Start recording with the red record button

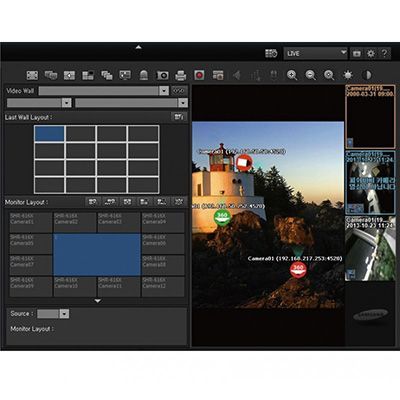[199, 75]
